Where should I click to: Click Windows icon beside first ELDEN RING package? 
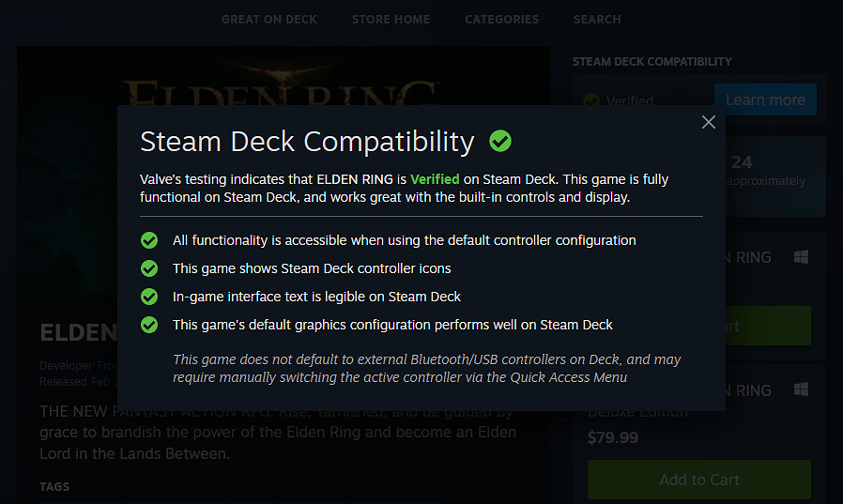(801, 257)
